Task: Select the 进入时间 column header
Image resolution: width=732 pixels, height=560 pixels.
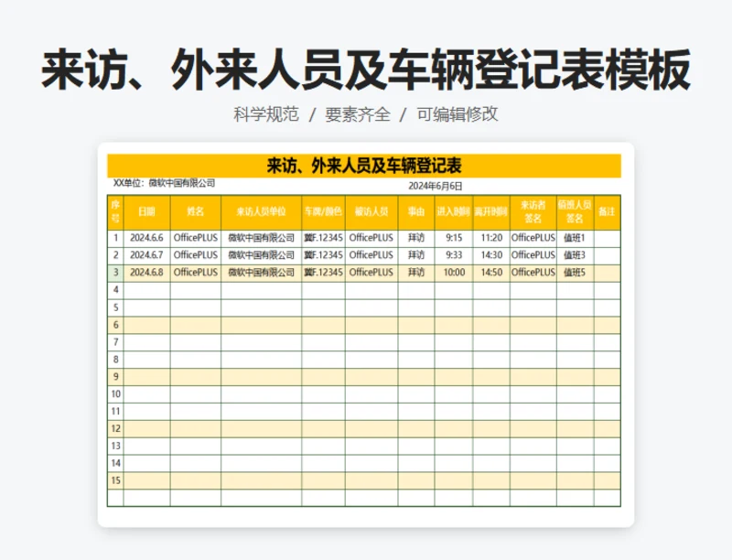Action: coord(453,212)
